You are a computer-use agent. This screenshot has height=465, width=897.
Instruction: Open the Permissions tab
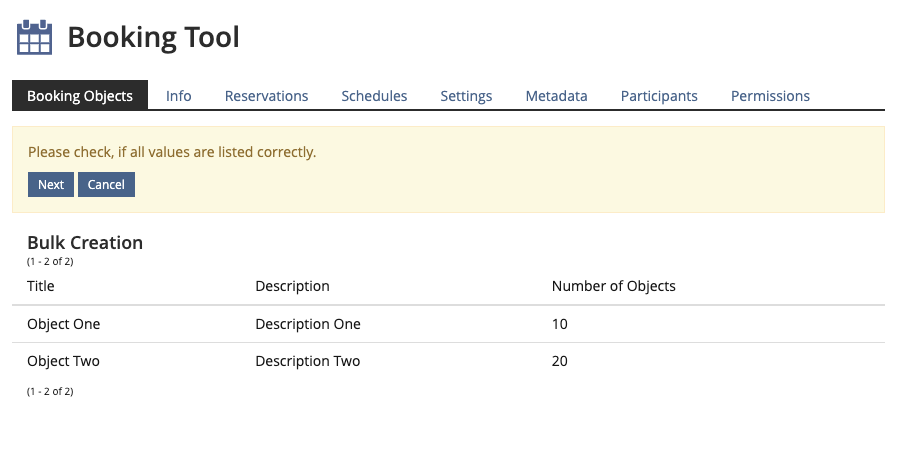(x=770, y=96)
